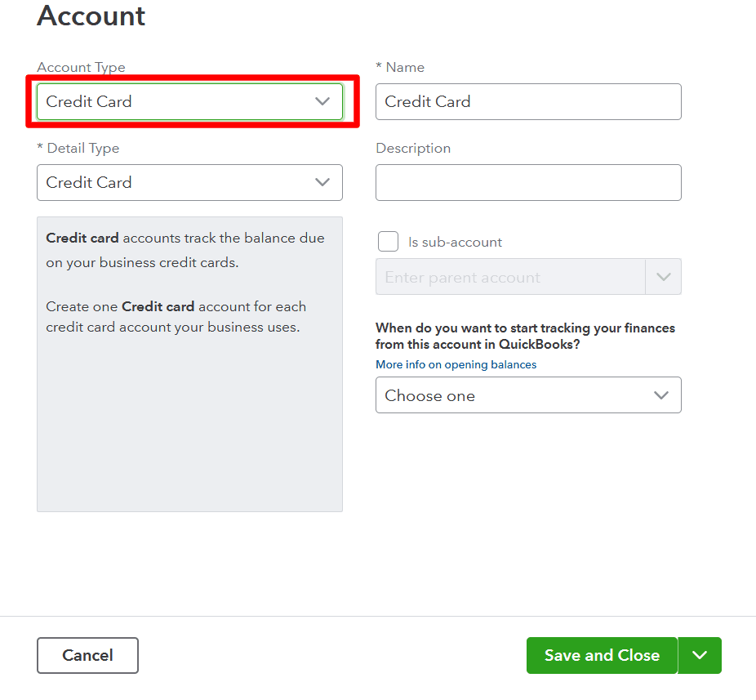Viewport: 756px width, 700px height.
Task: Click the Account heading text
Action: point(91,16)
